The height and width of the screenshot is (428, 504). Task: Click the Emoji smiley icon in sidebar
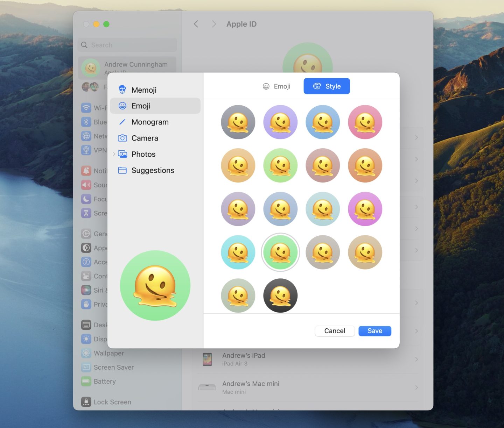[122, 106]
